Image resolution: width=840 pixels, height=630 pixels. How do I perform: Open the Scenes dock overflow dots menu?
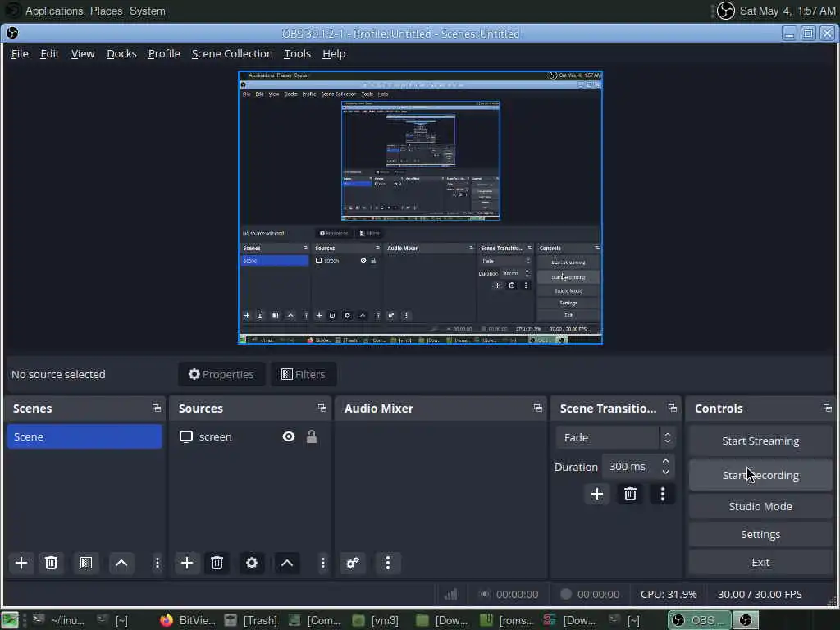[x=157, y=563]
